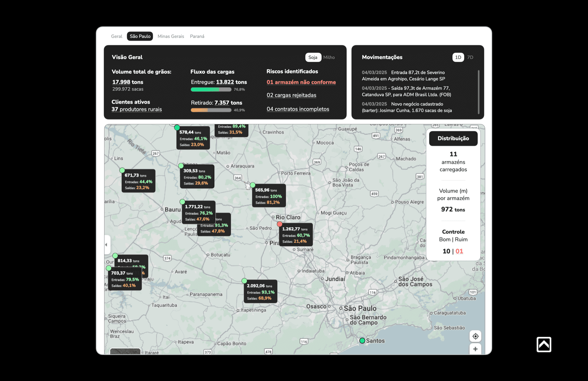The image size is (588, 381).
Task: View the '02 cargas rejeitadas' link
Action: point(291,95)
